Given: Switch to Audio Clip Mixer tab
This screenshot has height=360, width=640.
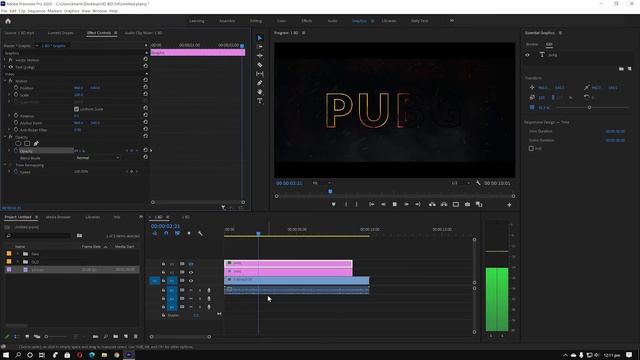Looking at the screenshot, I should [143, 33].
